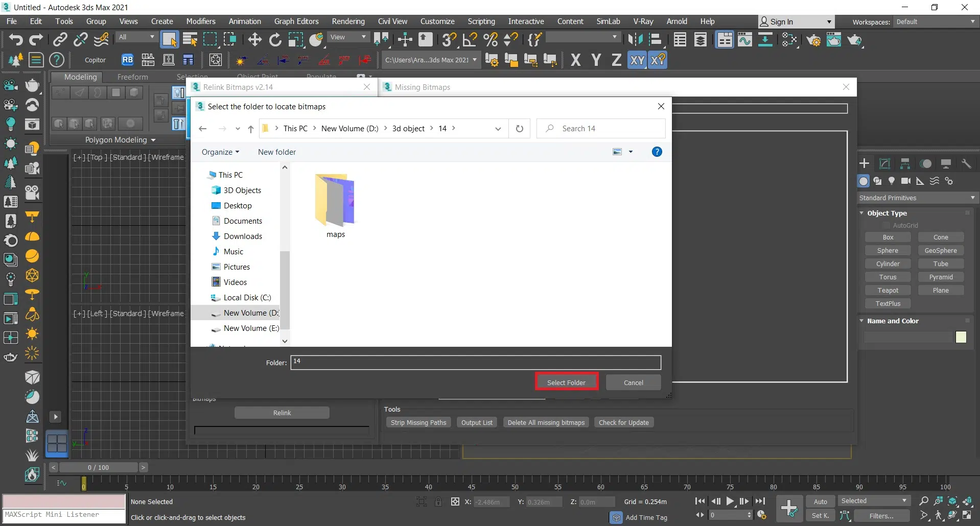Click the refresh icon in folder dialog
980x526 pixels.
click(519, 129)
